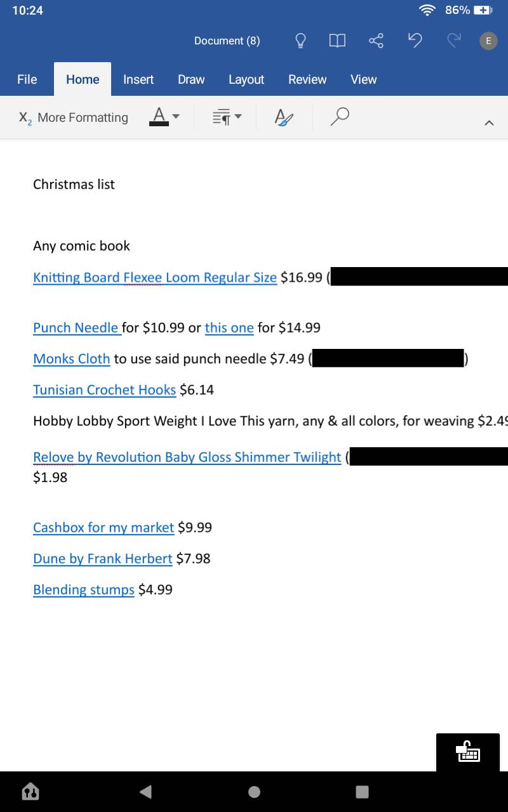Open the Reading view book icon
508x812 pixels.
[337, 41]
